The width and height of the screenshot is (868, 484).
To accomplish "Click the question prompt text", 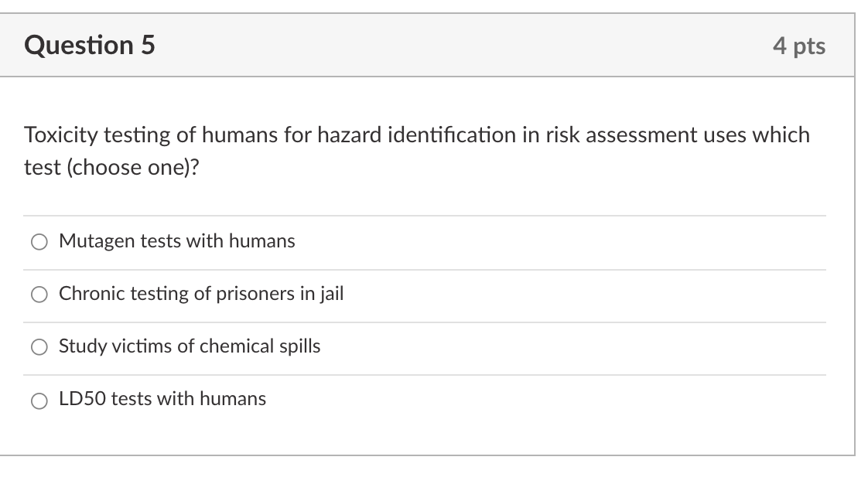I will (416, 150).
